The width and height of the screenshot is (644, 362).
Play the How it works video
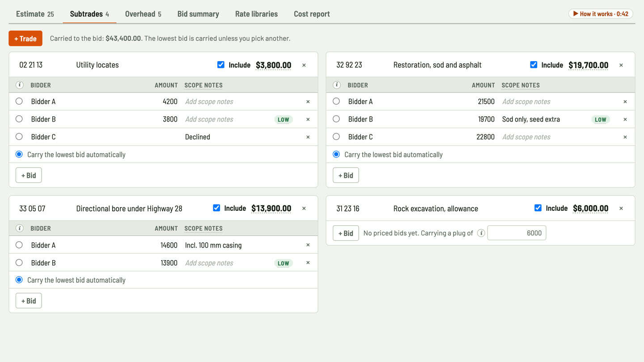coord(601,14)
